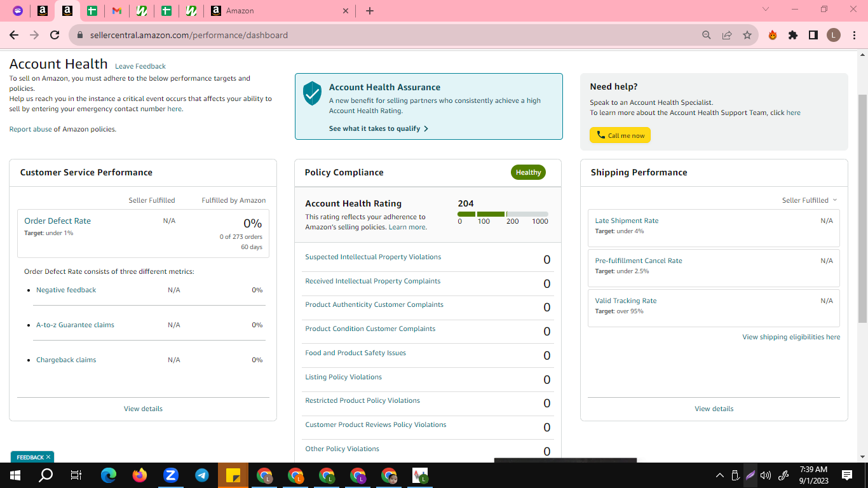Open the emergency contact number 'here' link

[x=174, y=109]
